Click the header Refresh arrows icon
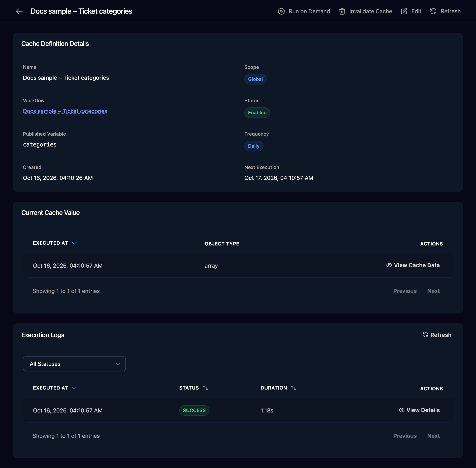476x468 pixels. click(433, 11)
